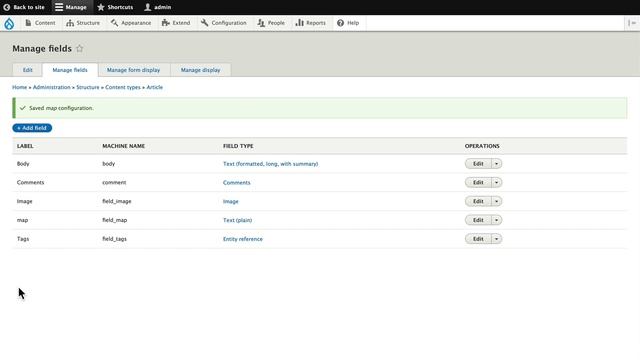This screenshot has height=360, width=640.
Task: Click the Tags label cell
Action: click(x=23, y=239)
